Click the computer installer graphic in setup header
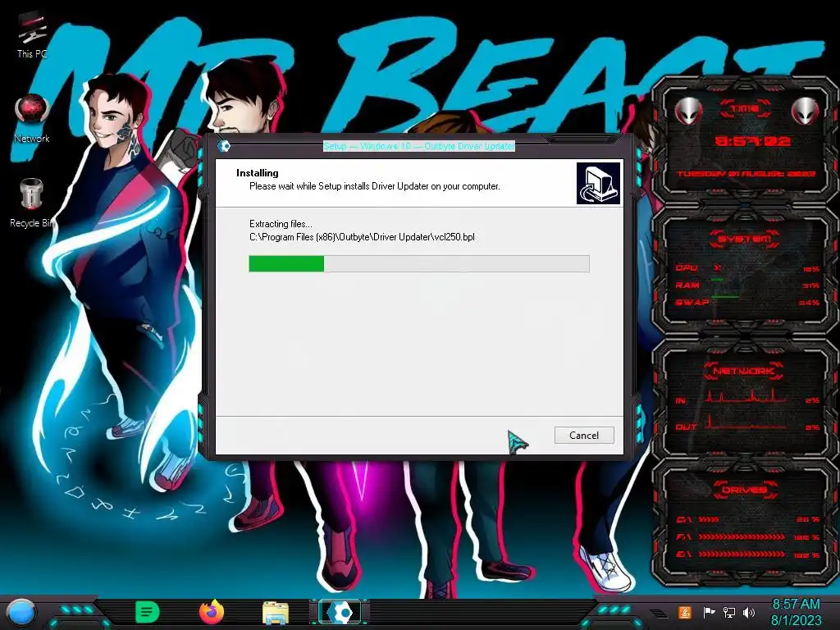 (x=598, y=183)
